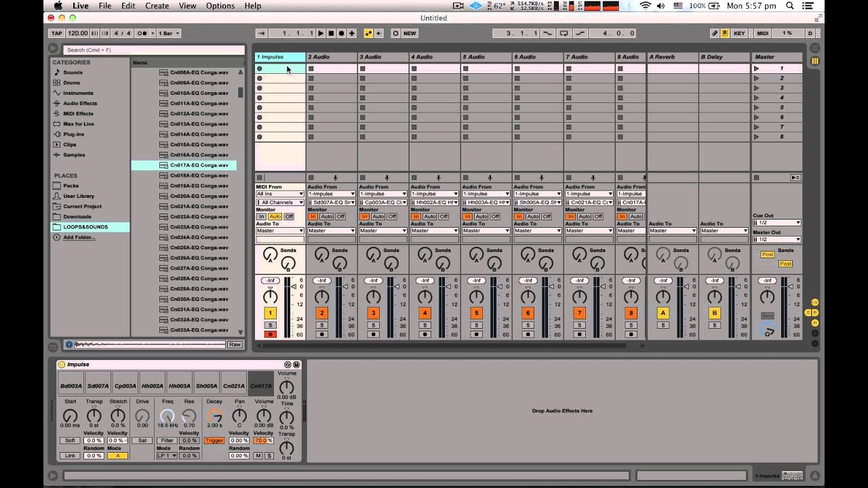Switch to Arrangement view selector

[815, 48]
